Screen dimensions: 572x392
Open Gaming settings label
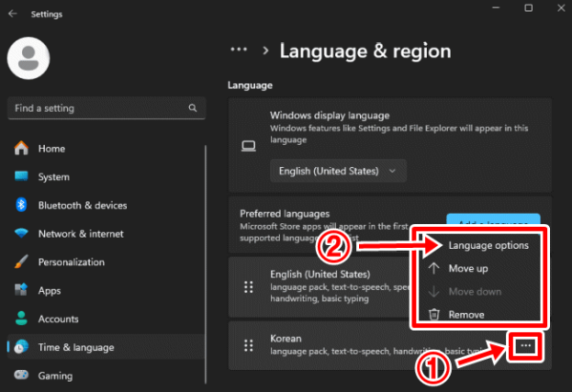(55, 376)
